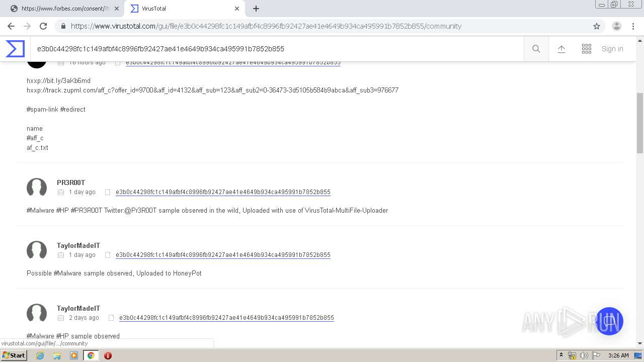Click red antivirus icon in taskbar

[x=108, y=355]
